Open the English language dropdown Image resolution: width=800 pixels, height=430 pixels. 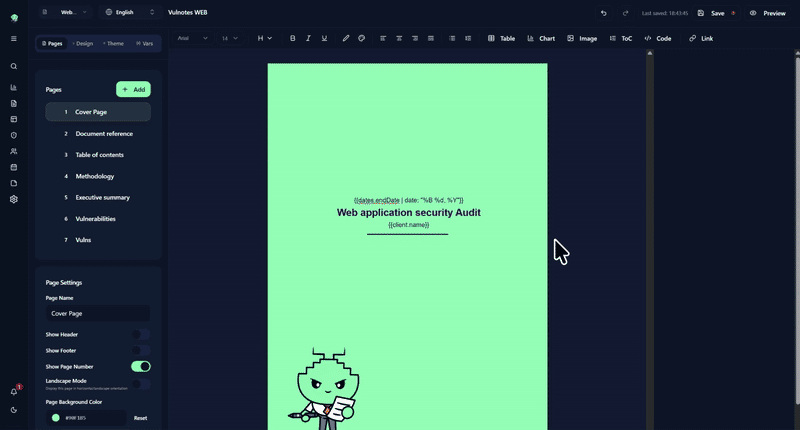(130, 13)
